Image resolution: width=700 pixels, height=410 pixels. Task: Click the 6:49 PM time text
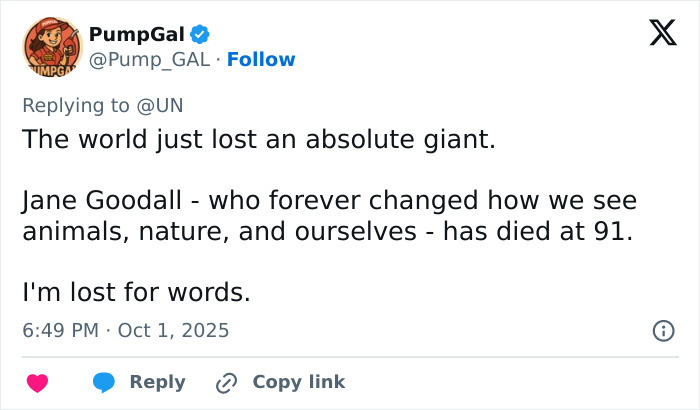pos(58,330)
